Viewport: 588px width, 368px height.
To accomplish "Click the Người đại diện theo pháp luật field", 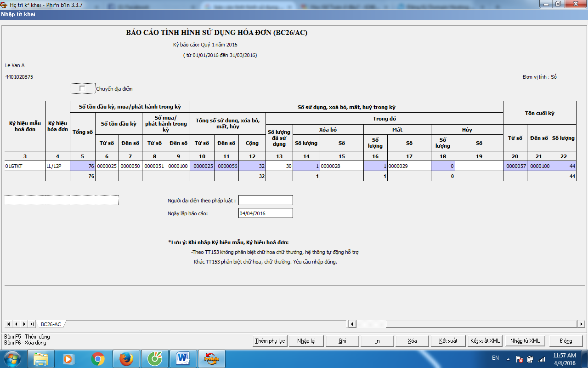I will tap(266, 200).
